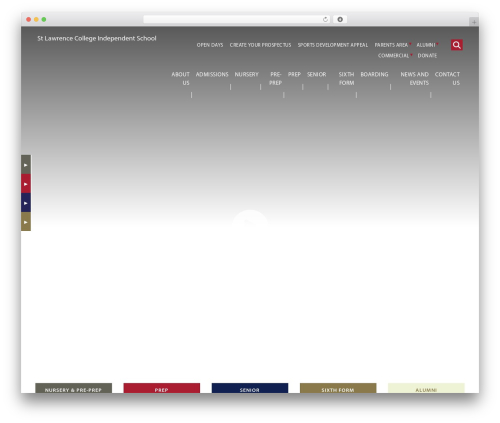Click the gold Sixth Form button at bottom
The width and height of the screenshot is (500, 423).
[338, 388]
